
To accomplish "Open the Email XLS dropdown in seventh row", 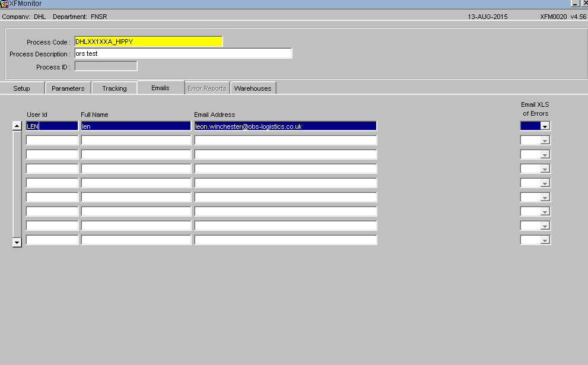I will 545,212.
